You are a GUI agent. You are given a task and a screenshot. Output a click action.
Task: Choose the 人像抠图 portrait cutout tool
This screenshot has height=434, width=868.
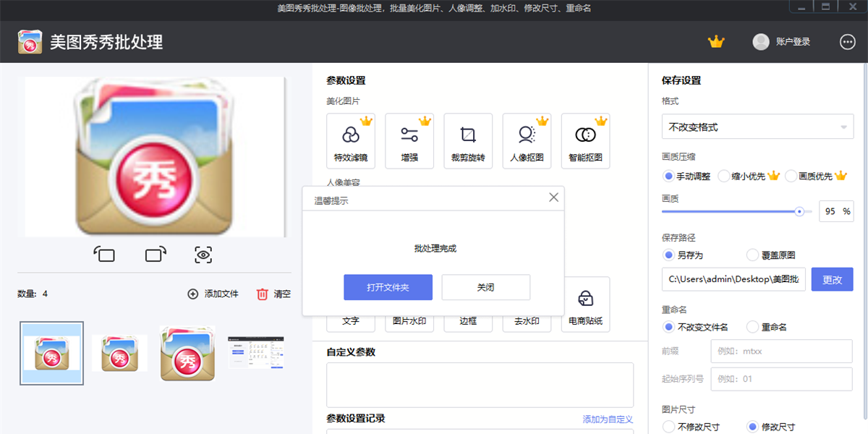527,141
